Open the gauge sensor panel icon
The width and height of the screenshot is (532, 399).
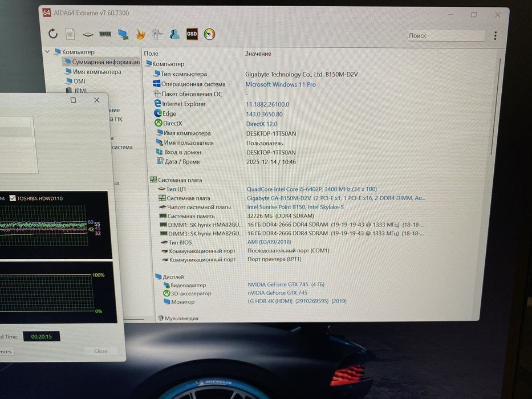(x=209, y=34)
